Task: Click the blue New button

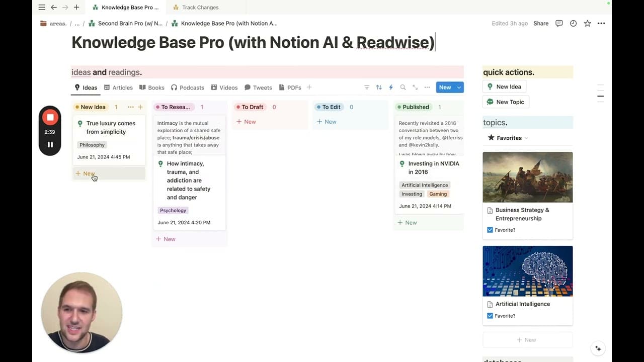Action: 445,87
